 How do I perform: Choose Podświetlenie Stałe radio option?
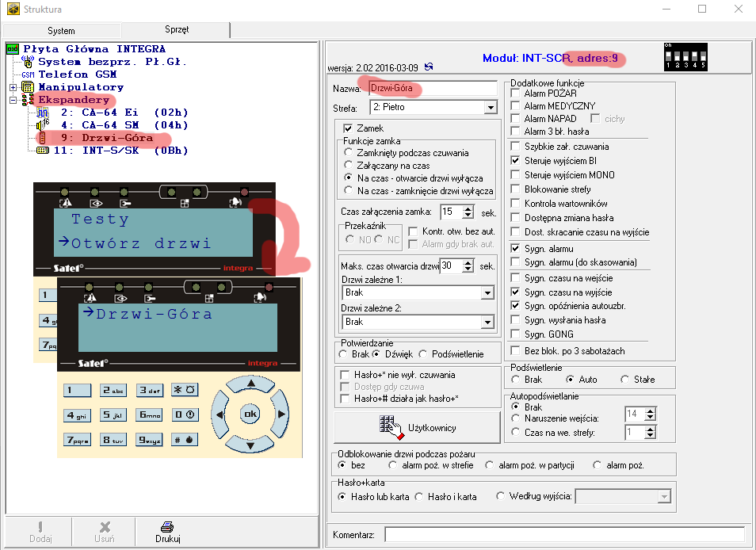point(625,380)
